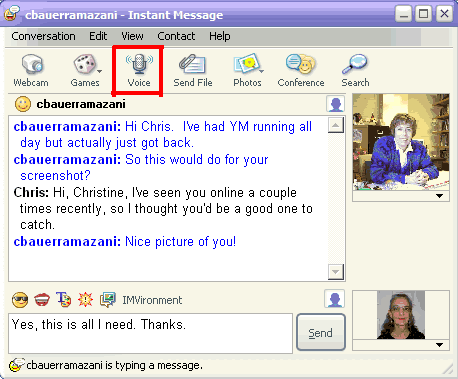Send a Buzz with the burst icon
This screenshot has width=458, height=379.
pos(85,299)
